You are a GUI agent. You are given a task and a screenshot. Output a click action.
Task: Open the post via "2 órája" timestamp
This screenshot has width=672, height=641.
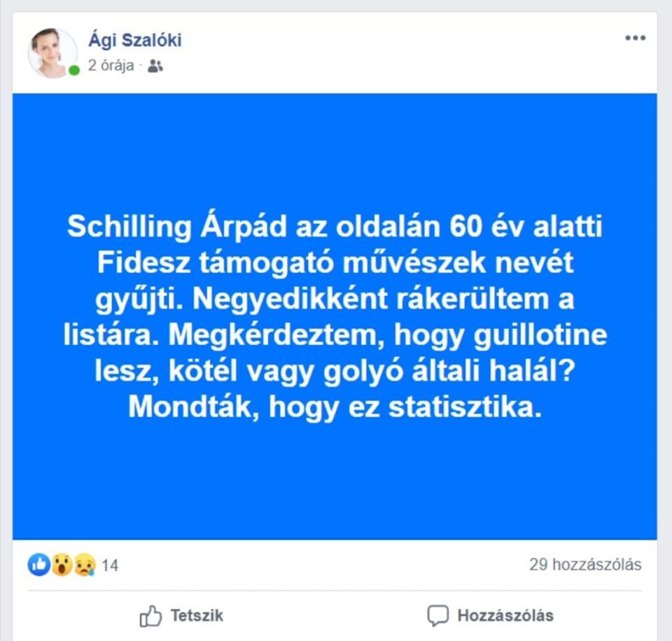[x=111, y=66]
